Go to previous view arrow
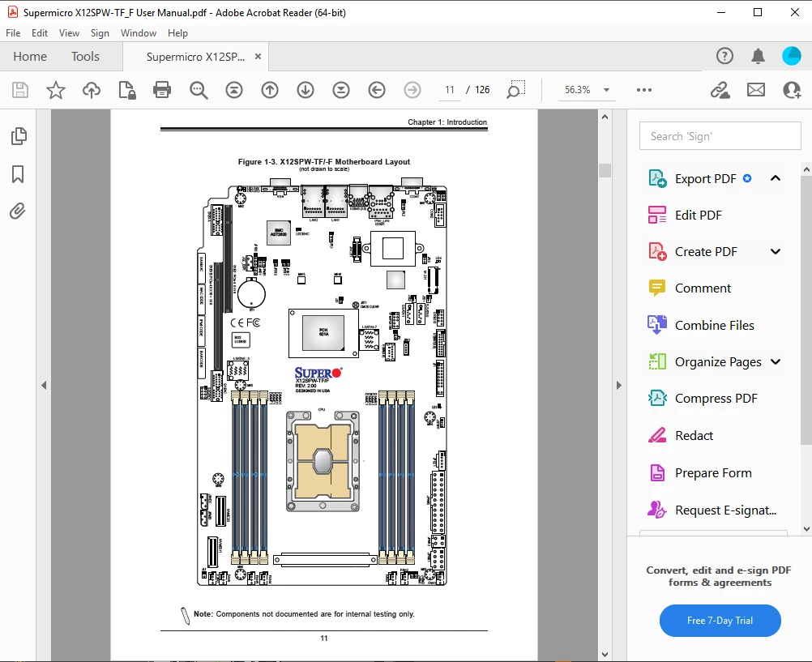This screenshot has width=812, height=662. click(x=377, y=90)
